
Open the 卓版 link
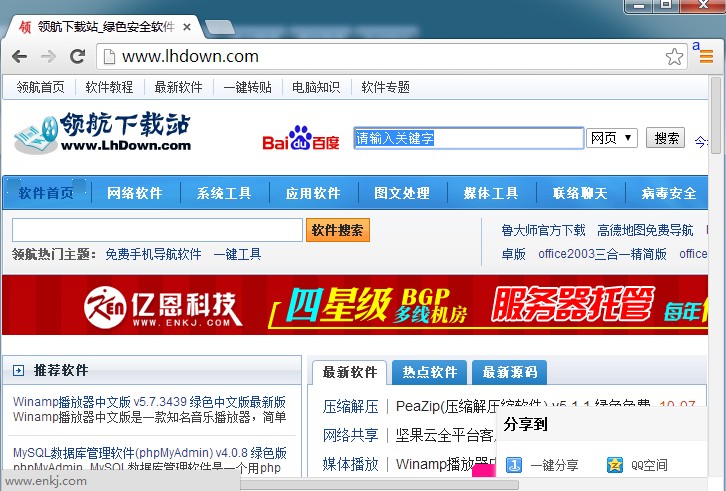click(x=513, y=254)
